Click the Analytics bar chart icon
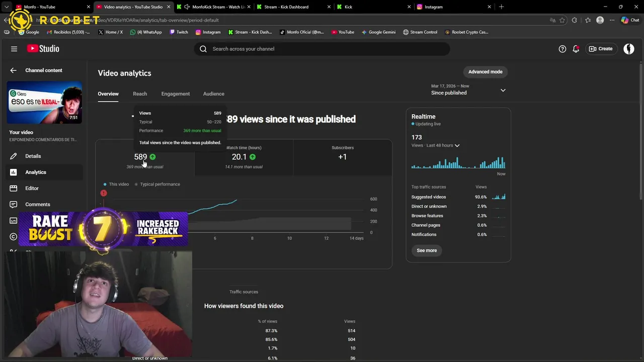 point(14,172)
